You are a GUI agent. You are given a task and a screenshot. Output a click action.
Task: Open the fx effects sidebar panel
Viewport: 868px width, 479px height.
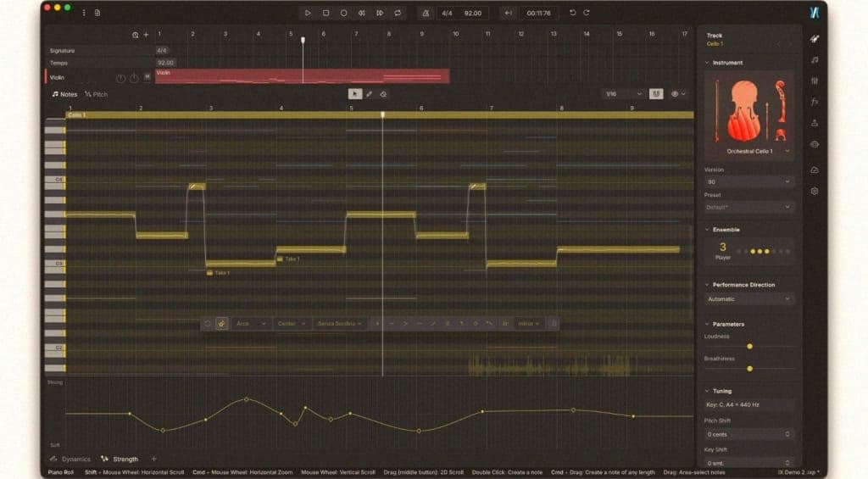point(815,102)
